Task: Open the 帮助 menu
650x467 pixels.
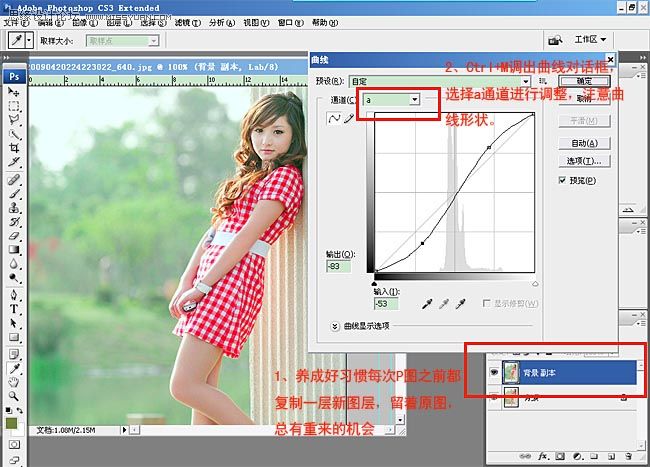Action: (x=325, y=22)
